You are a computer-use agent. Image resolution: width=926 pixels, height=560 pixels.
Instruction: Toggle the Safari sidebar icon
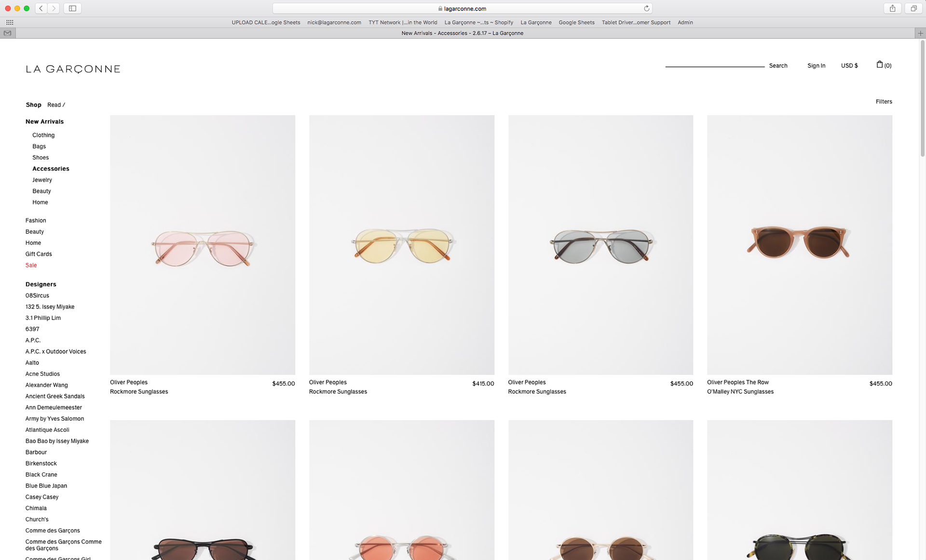click(x=72, y=8)
